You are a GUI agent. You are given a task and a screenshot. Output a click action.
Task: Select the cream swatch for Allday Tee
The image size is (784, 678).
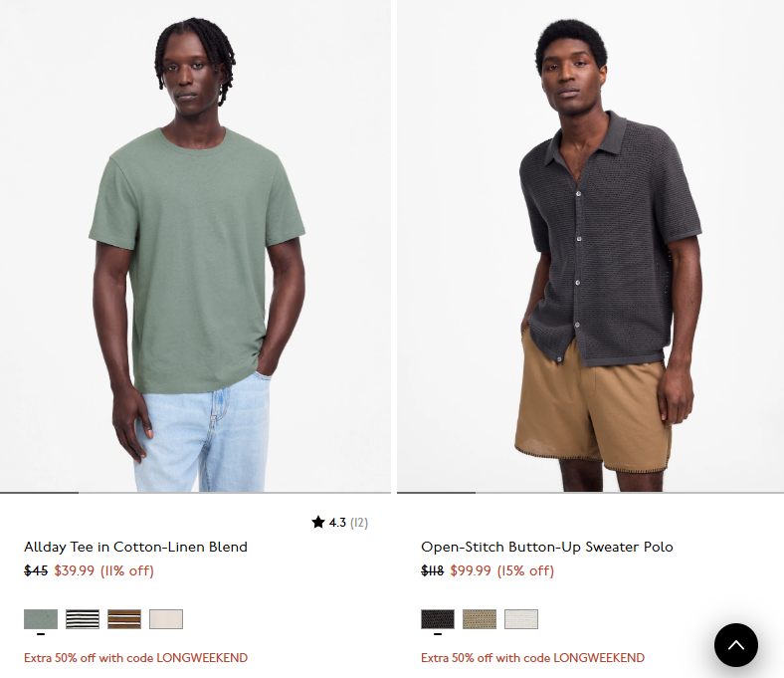tap(166, 619)
